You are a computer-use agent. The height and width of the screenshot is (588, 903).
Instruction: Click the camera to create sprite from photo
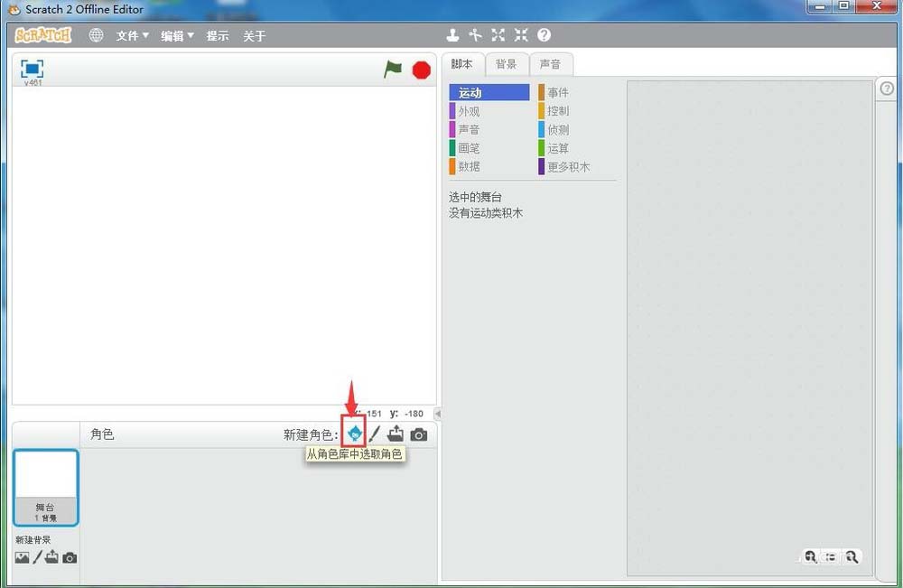416,434
